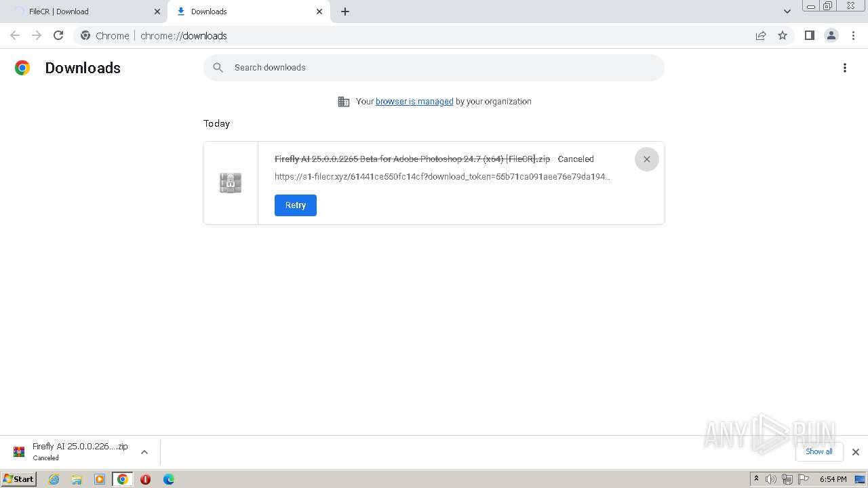Click the s1-filecr.xyz download URL
This screenshot has width=868, height=488.
pyautogui.click(x=442, y=177)
